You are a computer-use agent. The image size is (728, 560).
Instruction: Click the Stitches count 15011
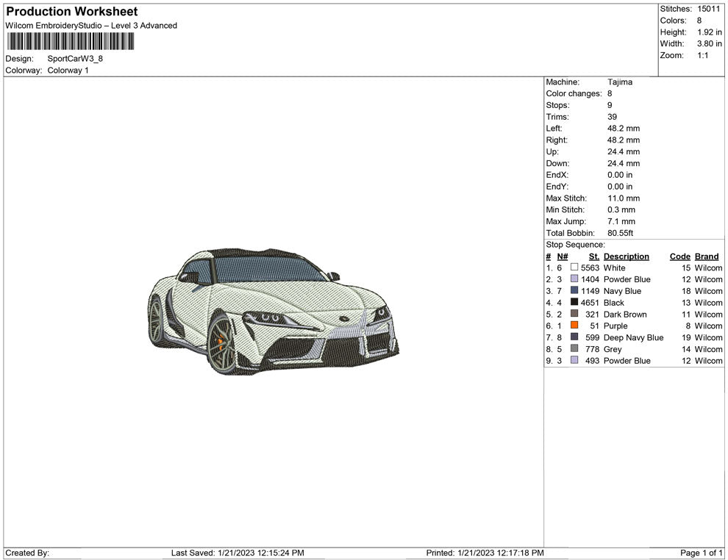pyautogui.click(x=710, y=9)
